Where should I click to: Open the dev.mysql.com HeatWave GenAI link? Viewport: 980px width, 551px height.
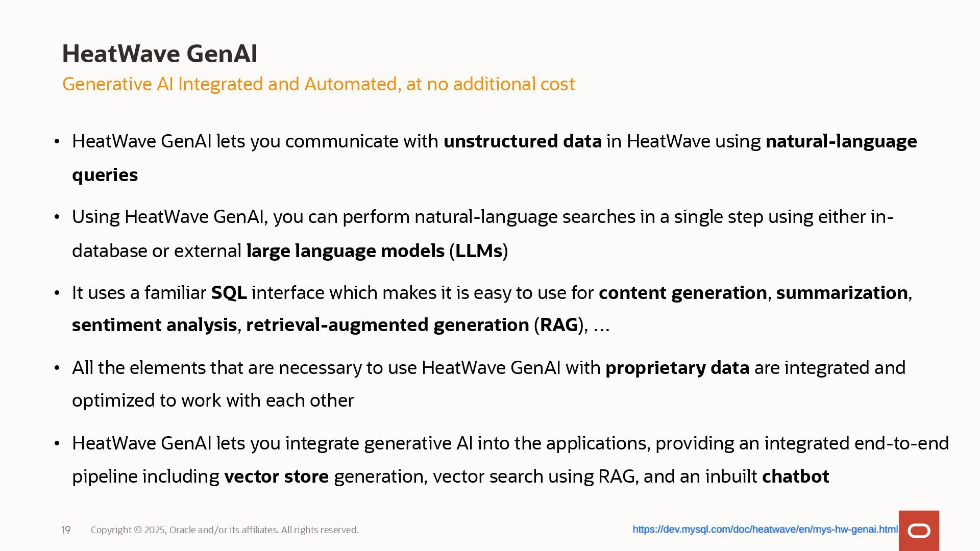pos(765,530)
